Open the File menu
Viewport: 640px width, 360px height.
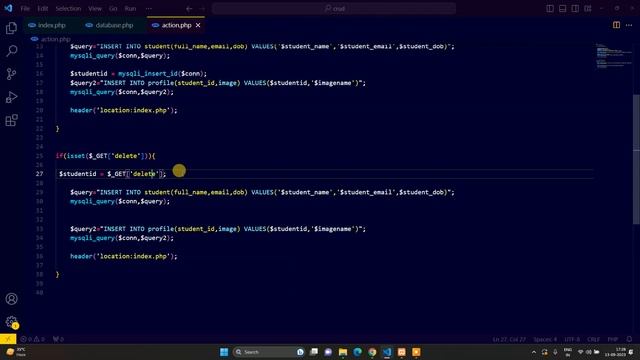(x=25, y=8)
